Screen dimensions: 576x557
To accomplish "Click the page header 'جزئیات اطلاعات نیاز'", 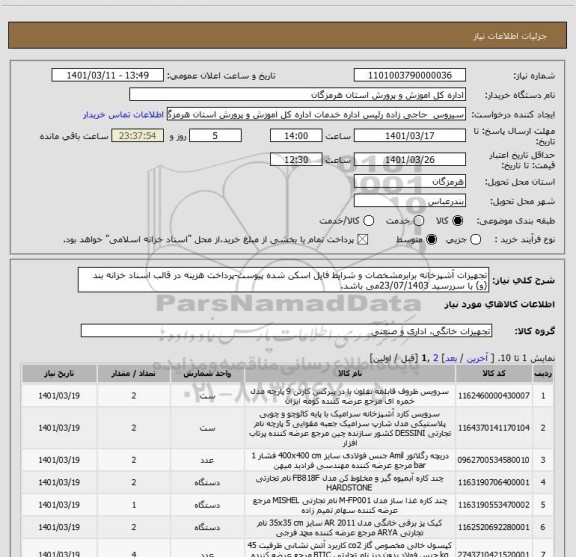I will [510, 36].
